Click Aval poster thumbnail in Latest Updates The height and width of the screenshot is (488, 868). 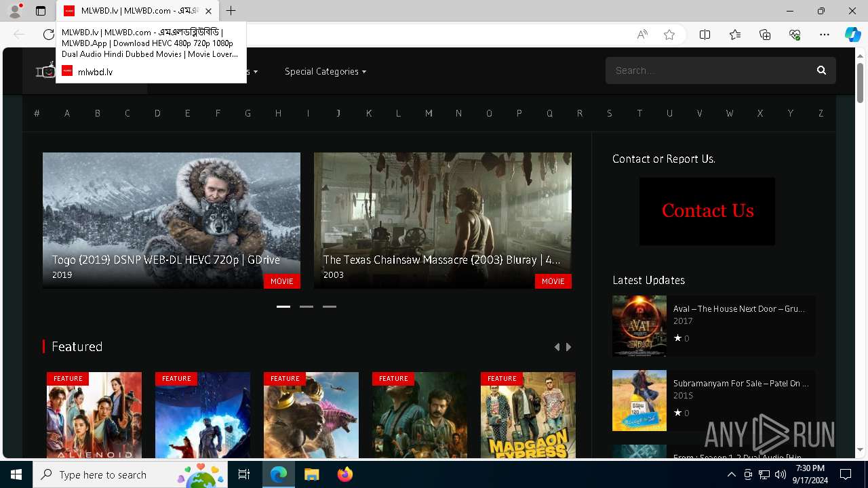639,326
